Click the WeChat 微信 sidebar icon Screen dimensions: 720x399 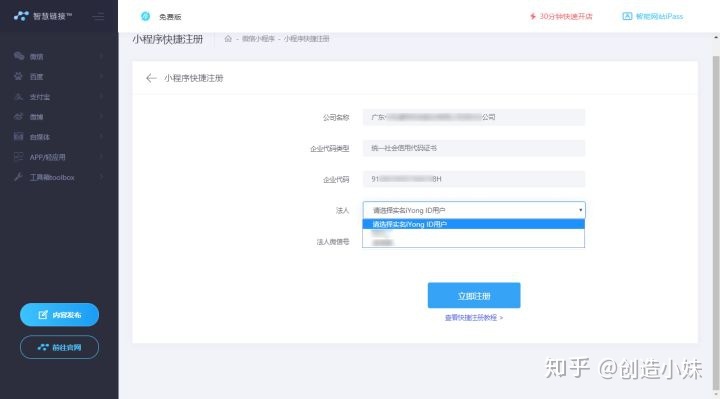(x=19, y=56)
